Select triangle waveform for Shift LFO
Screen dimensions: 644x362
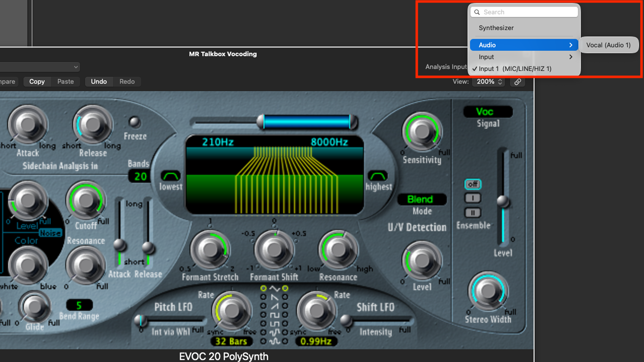[285, 288]
